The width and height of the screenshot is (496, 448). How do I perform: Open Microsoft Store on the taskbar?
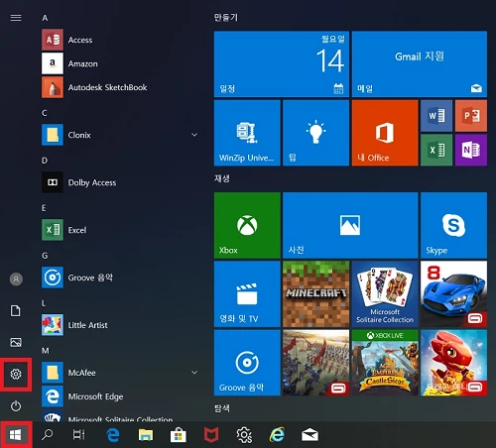(x=179, y=435)
